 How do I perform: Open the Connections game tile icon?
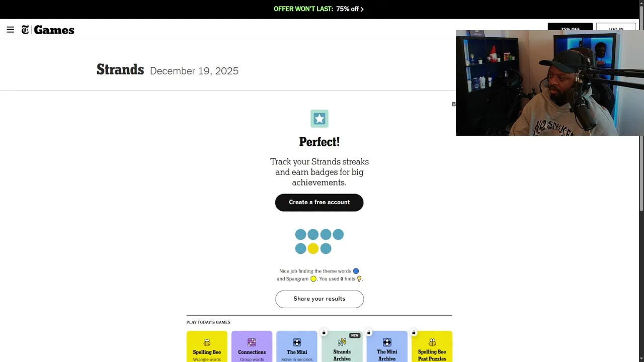click(x=252, y=342)
